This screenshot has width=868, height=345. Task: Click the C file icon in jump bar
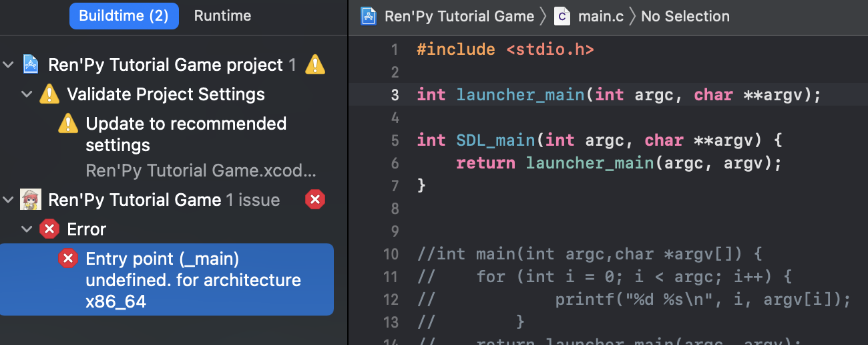point(563,16)
